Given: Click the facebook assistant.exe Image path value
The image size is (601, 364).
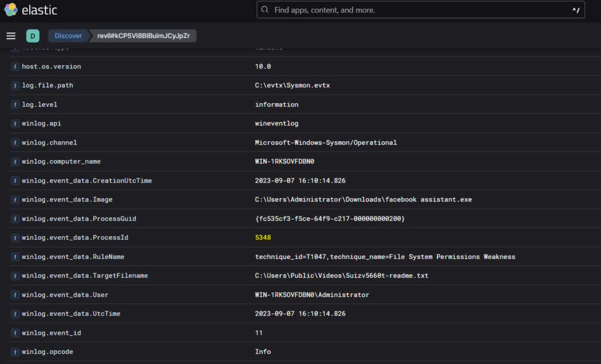Looking at the screenshot, I should [x=363, y=200].
